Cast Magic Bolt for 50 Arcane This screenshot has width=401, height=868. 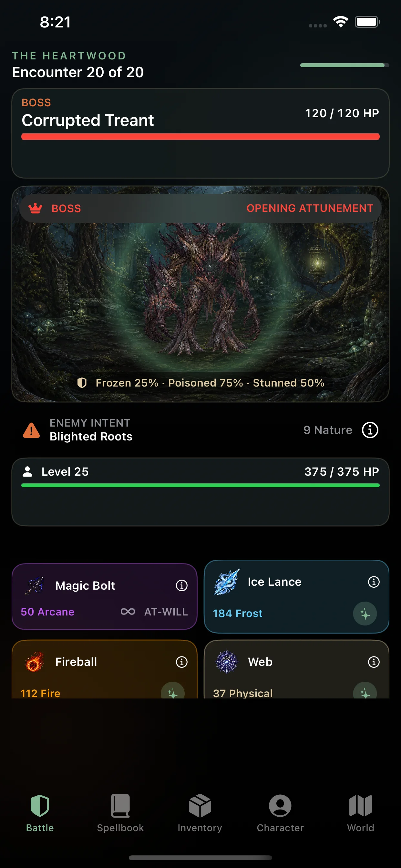click(x=105, y=596)
